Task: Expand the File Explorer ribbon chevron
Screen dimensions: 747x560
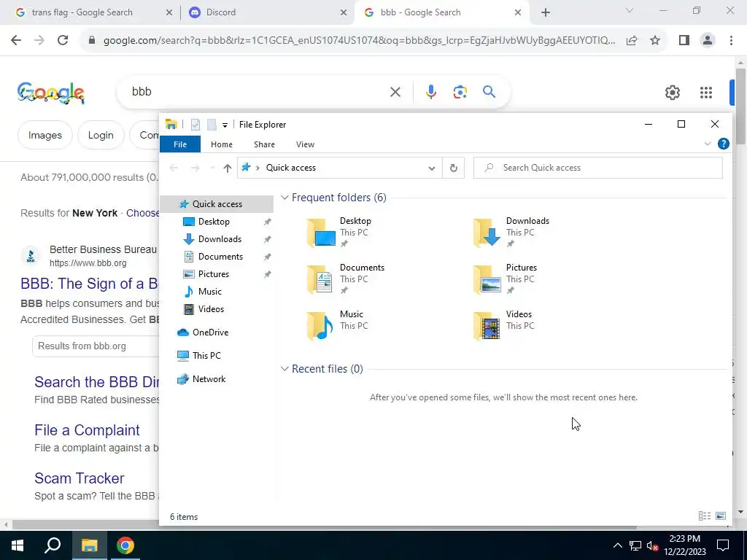Action: pos(708,144)
